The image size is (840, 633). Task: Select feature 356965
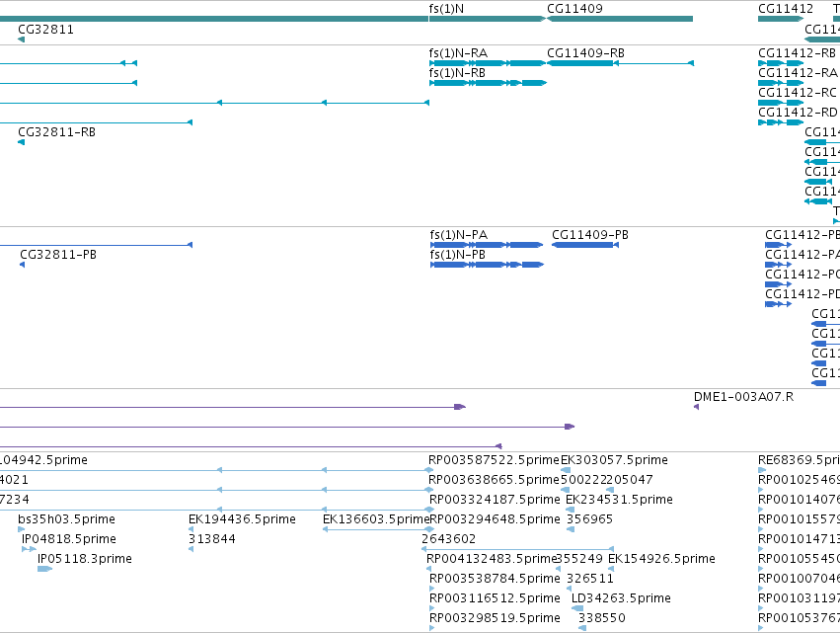589,519
